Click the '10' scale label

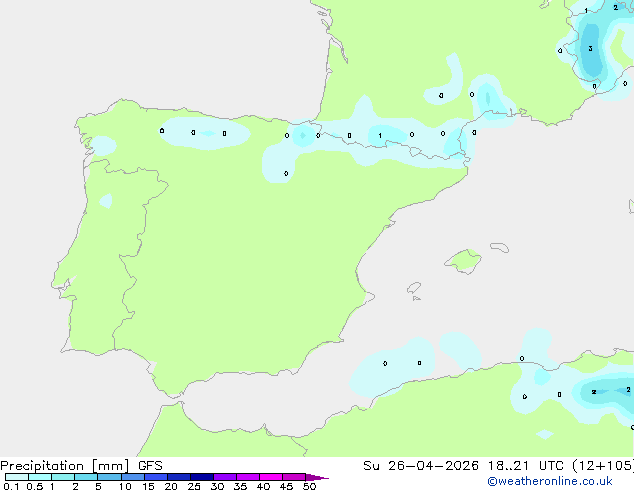(125, 486)
